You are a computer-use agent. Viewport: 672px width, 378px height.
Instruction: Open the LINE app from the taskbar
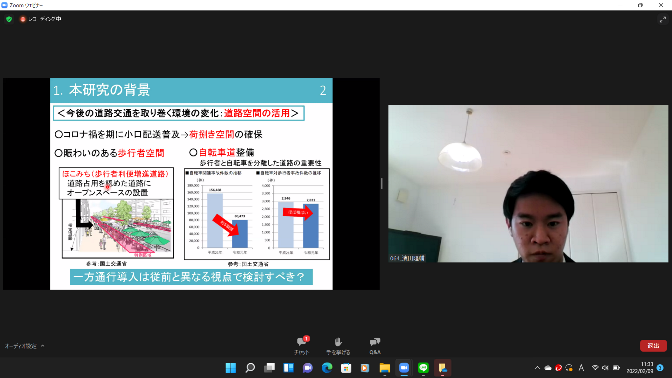[423, 368]
